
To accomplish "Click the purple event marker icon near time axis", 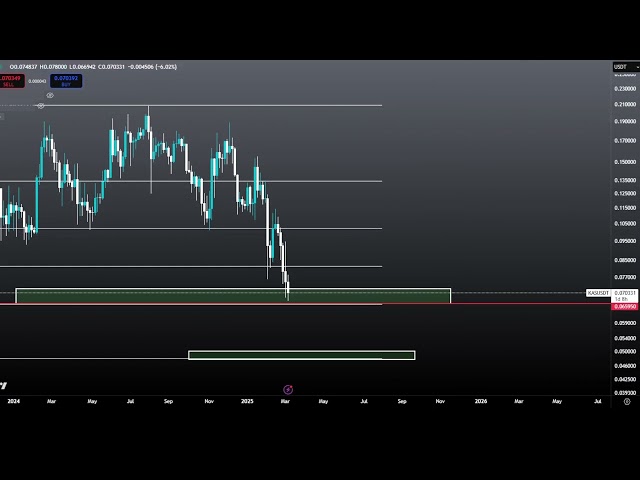I will click(288, 389).
